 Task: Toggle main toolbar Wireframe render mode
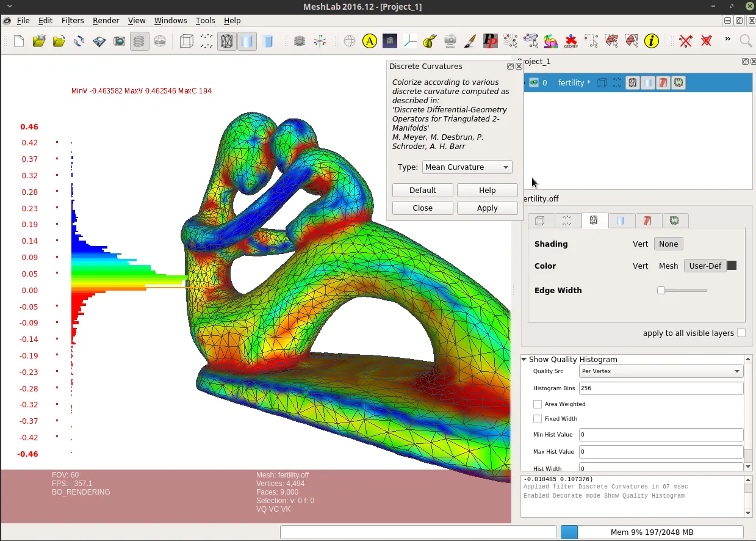[227, 41]
